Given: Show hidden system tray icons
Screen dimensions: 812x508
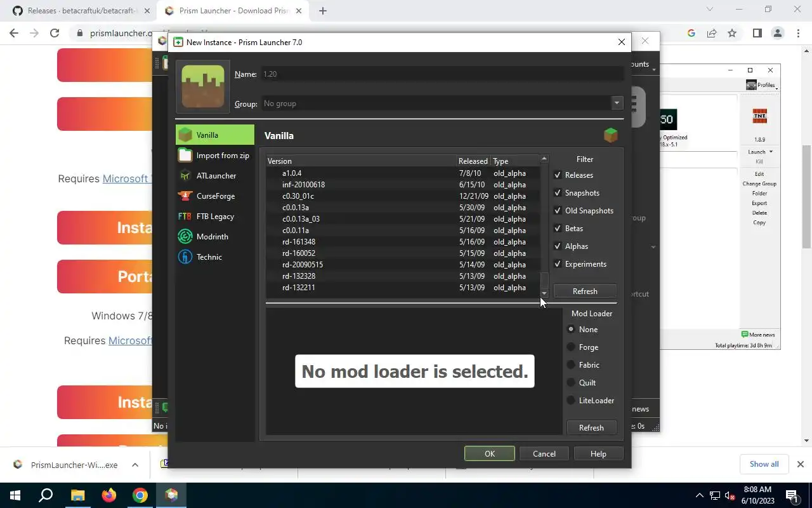Looking at the screenshot, I should point(700,495).
